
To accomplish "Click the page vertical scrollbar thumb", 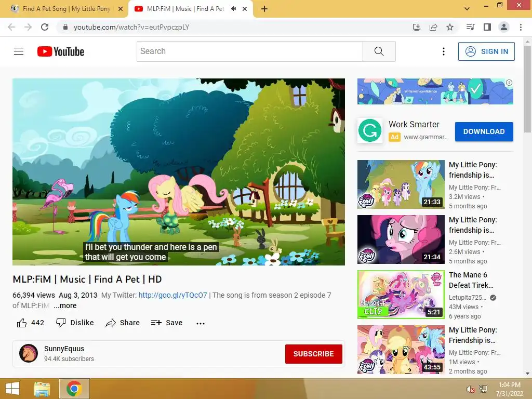I will (x=527, y=89).
